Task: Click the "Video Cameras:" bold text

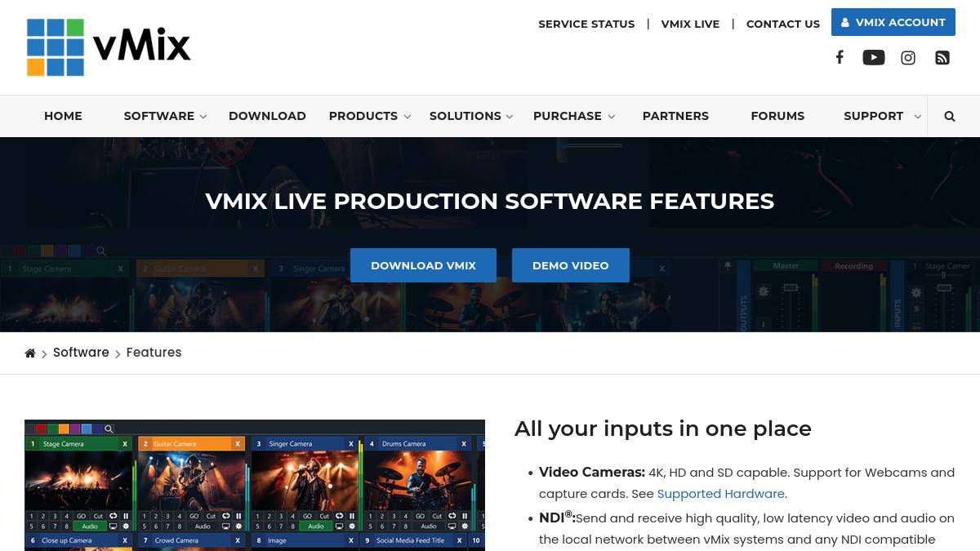Action: pyautogui.click(x=592, y=472)
